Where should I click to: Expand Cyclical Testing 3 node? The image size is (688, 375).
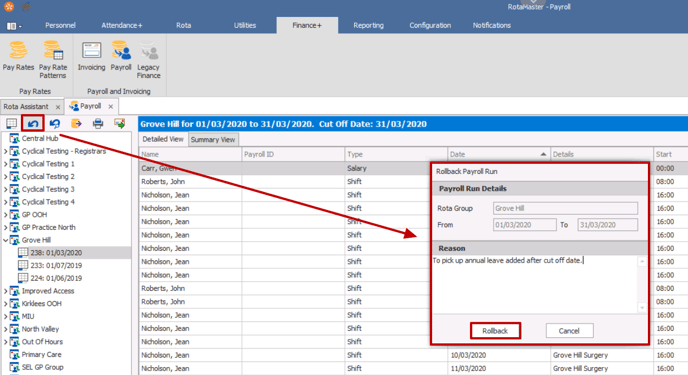tap(5, 189)
